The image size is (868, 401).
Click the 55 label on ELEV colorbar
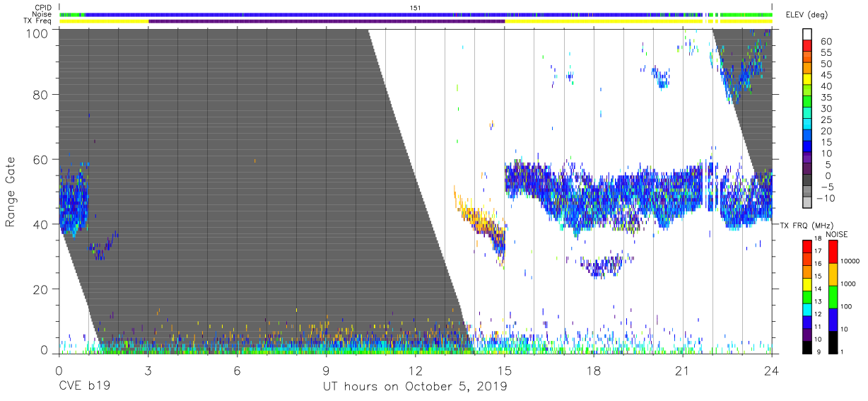click(x=826, y=53)
